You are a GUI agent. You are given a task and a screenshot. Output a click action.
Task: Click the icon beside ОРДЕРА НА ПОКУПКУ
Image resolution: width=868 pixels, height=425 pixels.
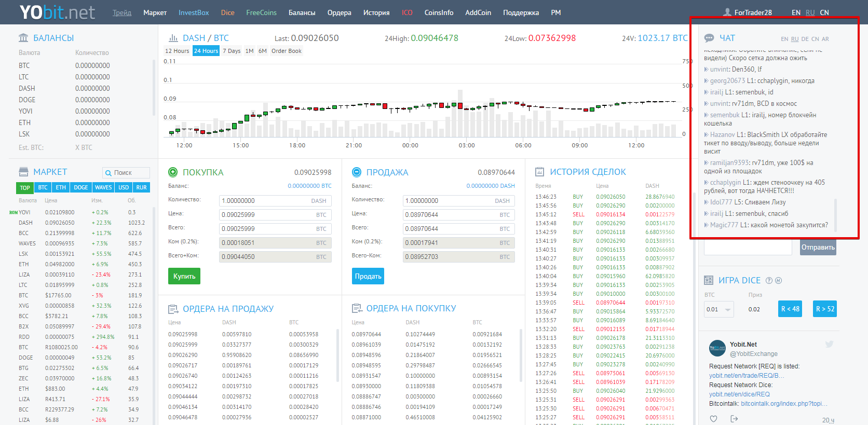[x=357, y=308]
